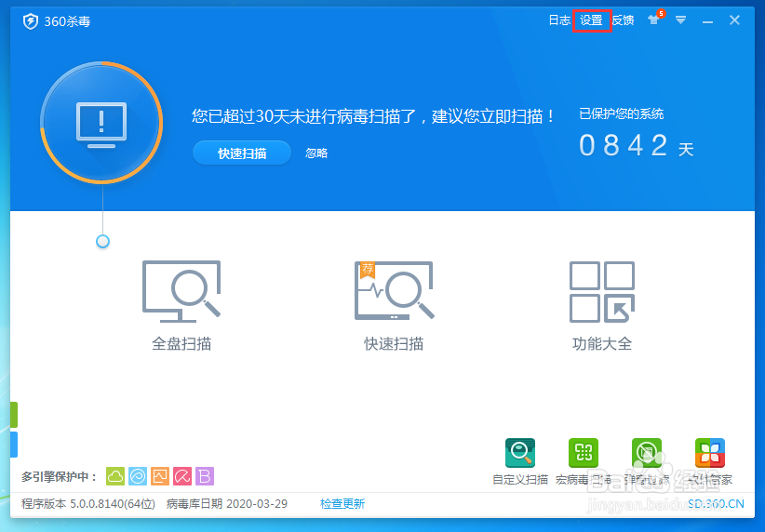
Task: Open the skin shirt icon with badge
Action: pos(655,19)
